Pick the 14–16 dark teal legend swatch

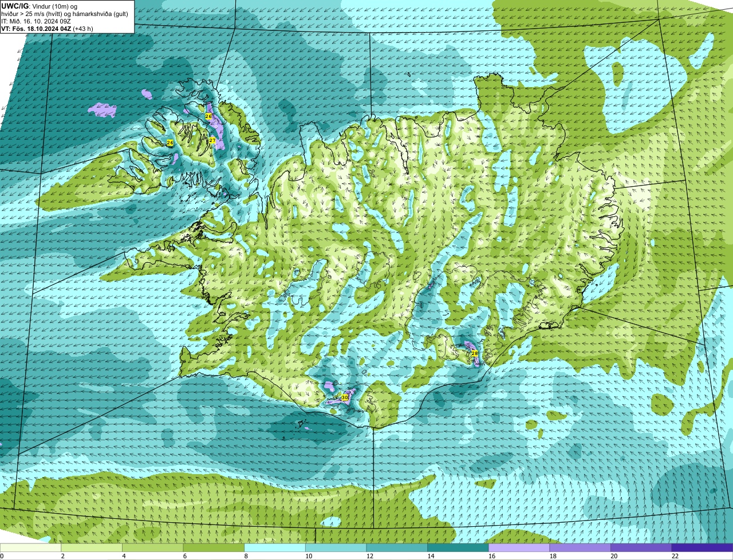click(x=458, y=547)
